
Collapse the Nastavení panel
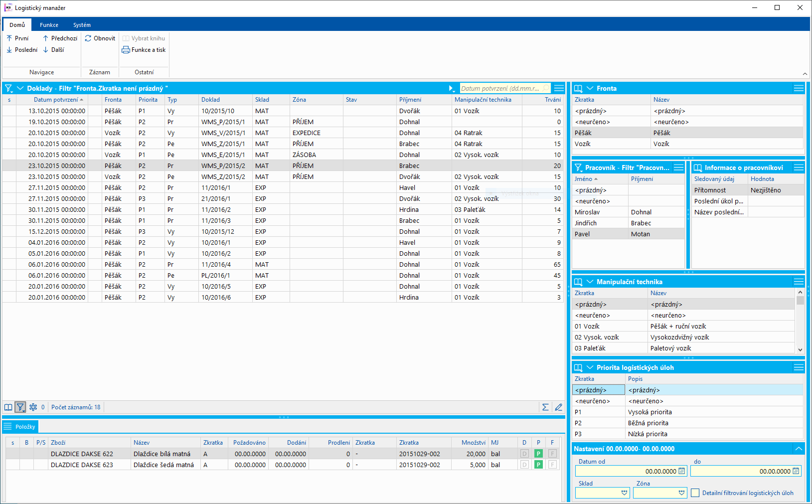(x=799, y=449)
